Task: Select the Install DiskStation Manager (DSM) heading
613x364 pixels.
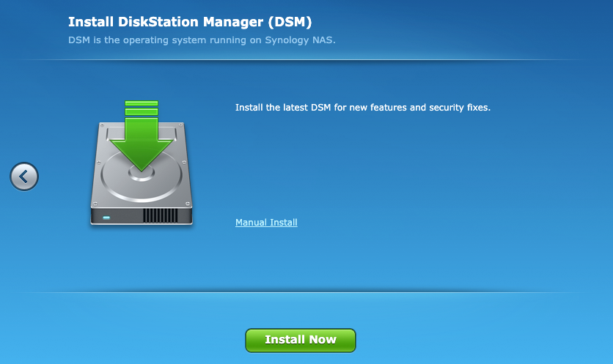Action: click(190, 22)
